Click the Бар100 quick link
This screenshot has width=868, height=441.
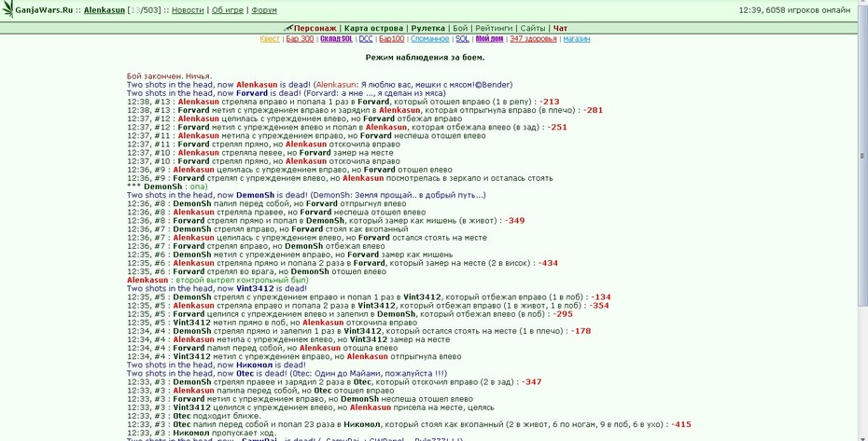[x=391, y=39]
